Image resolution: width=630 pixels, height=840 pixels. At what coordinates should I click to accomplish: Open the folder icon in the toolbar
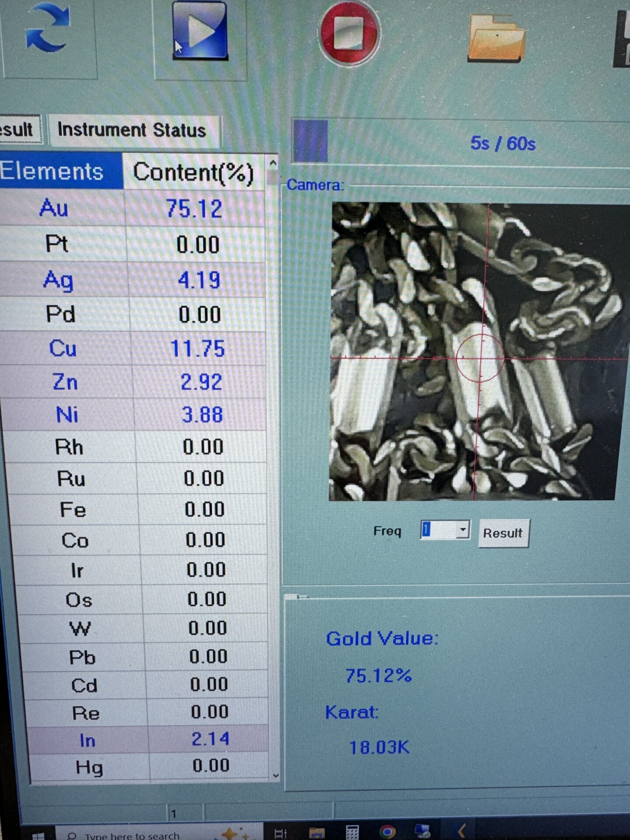[x=497, y=38]
